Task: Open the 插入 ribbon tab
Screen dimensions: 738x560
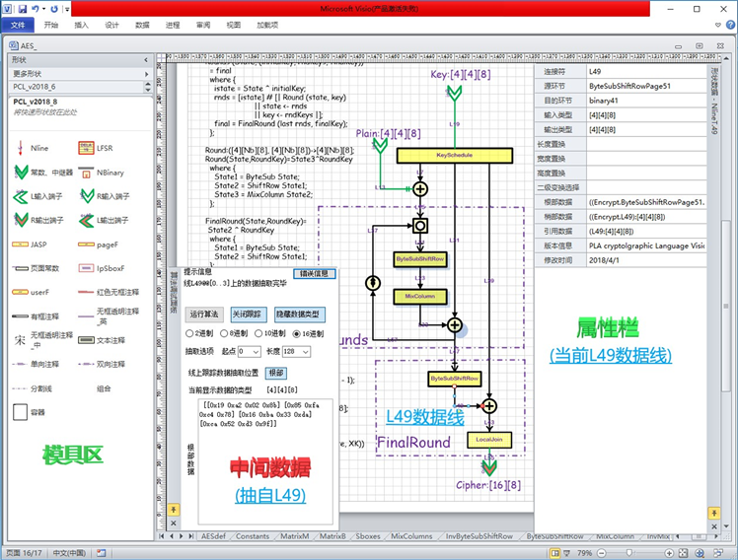Action: pyautogui.click(x=81, y=24)
